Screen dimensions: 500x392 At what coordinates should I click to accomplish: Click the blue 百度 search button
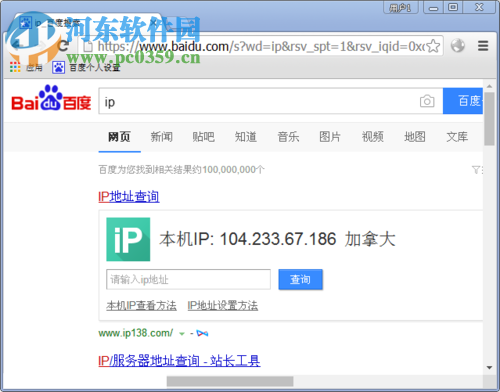pos(463,101)
